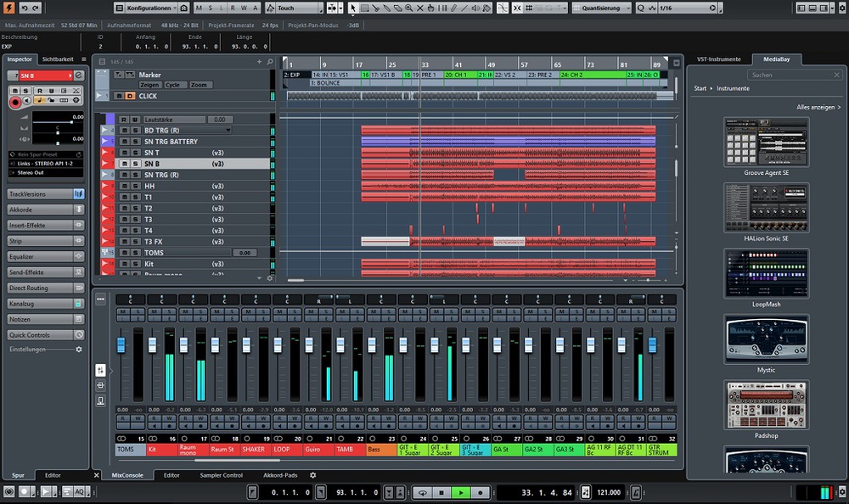This screenshot has width=849, height=504.
Task: Click the Steinberg Hub lightning icon
Action: pyautogui.click(x=8, y=8)
